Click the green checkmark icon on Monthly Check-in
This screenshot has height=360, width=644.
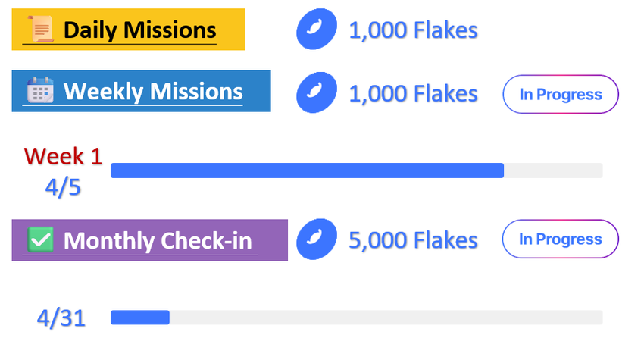(x=40, y=240)
